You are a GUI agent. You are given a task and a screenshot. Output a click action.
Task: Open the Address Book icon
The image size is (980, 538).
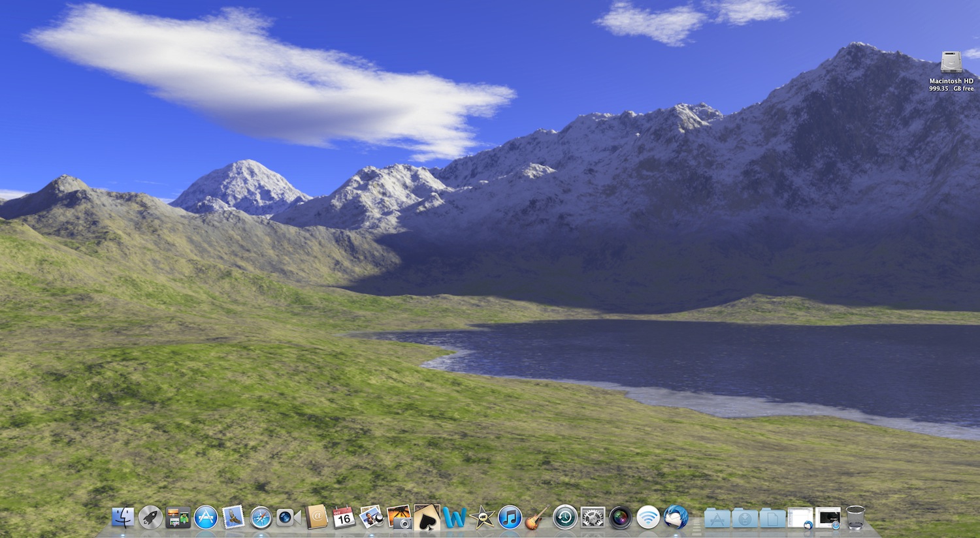click(x=316, y=517)
